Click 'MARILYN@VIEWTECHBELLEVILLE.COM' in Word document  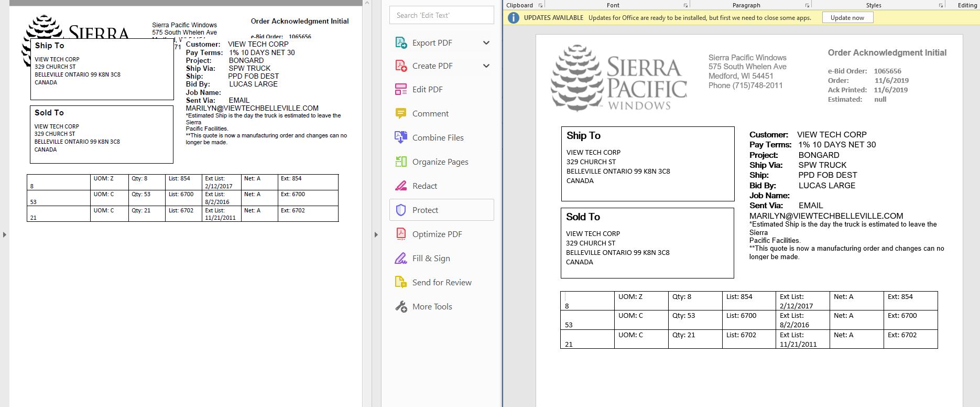click(x=826, y=216)
